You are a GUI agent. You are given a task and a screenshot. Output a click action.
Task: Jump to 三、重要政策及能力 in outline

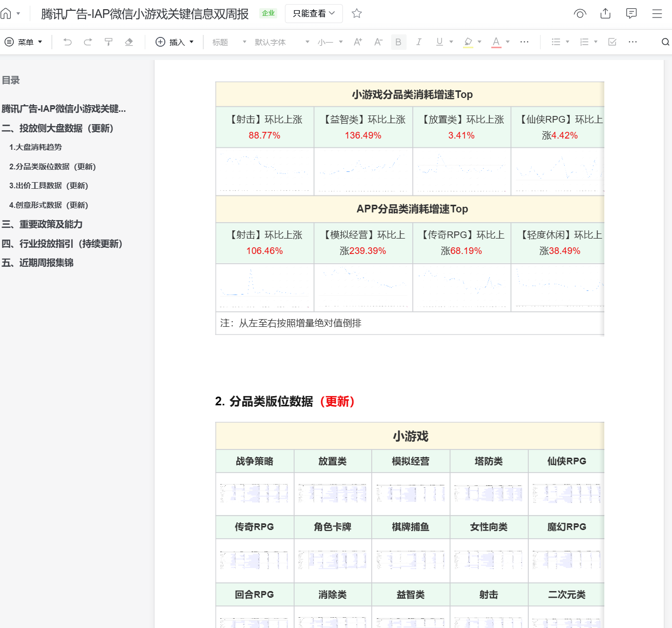[42, 224]
